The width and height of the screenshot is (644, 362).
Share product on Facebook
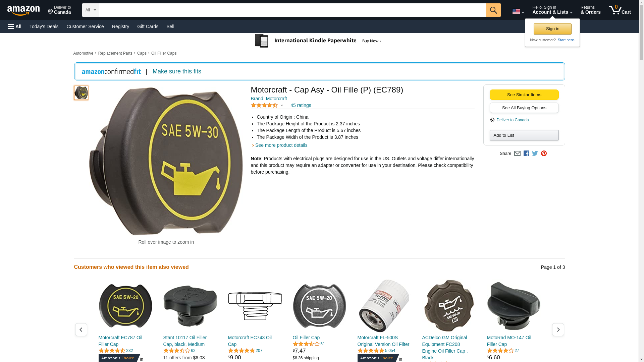click(526, 154)
